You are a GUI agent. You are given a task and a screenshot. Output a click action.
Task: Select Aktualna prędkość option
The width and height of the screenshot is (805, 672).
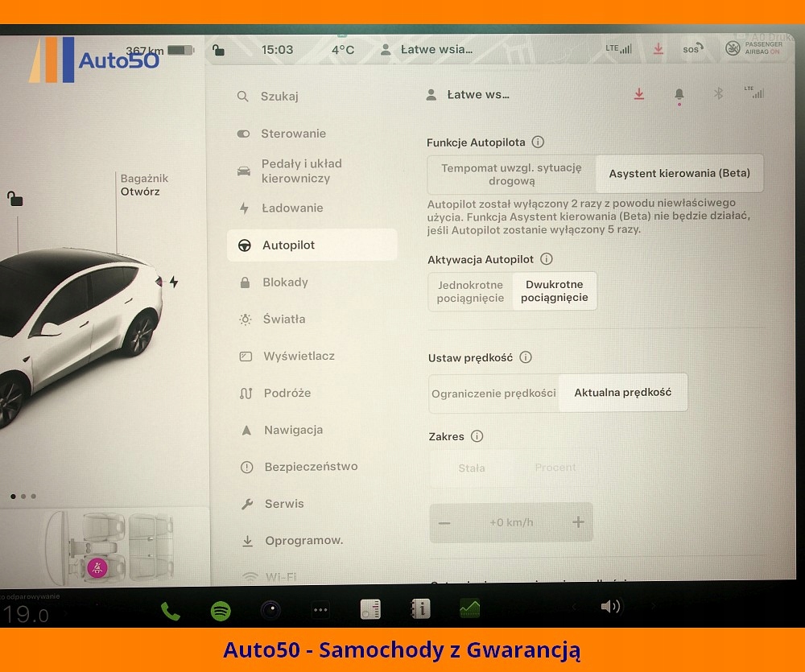(x=623, y=392)
